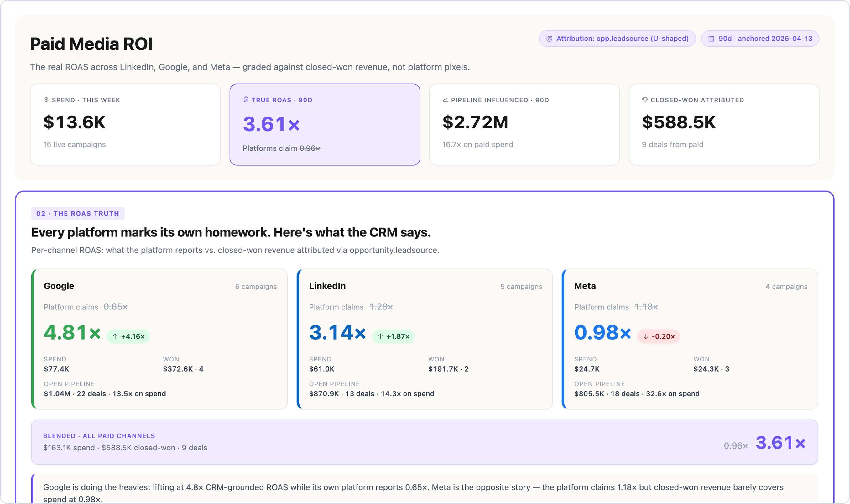Viewport: 850px width, 504px height.
Task: Click the Meta spend value $24.7K
Action: [587, 369]
